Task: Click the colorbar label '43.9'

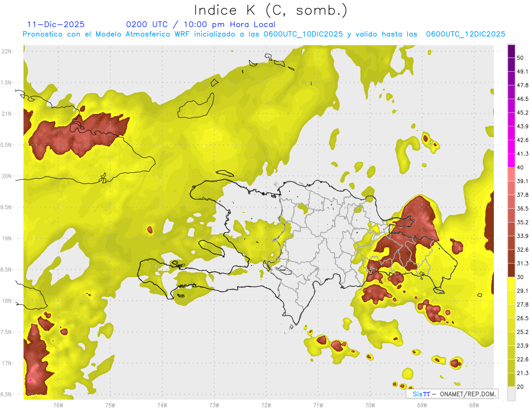Action: coord(523,126)
